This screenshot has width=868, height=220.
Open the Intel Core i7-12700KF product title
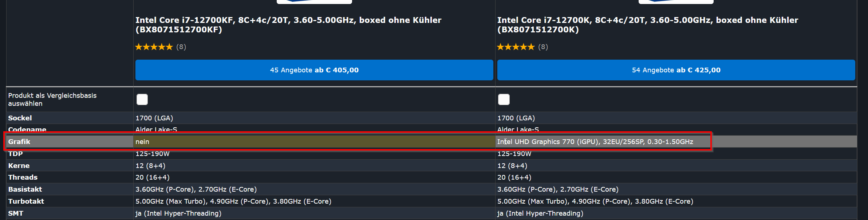288,25
